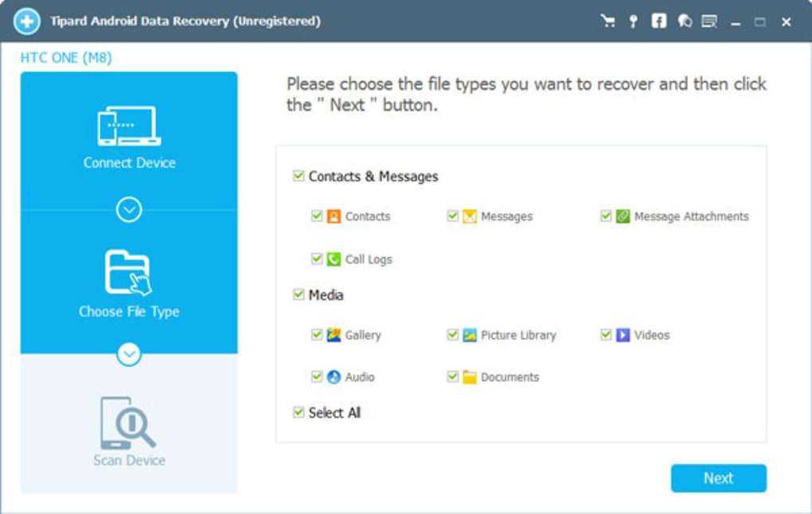Disable the Picture Library checkbox
The width and height of the screenshot is (812, 514).
452,335
